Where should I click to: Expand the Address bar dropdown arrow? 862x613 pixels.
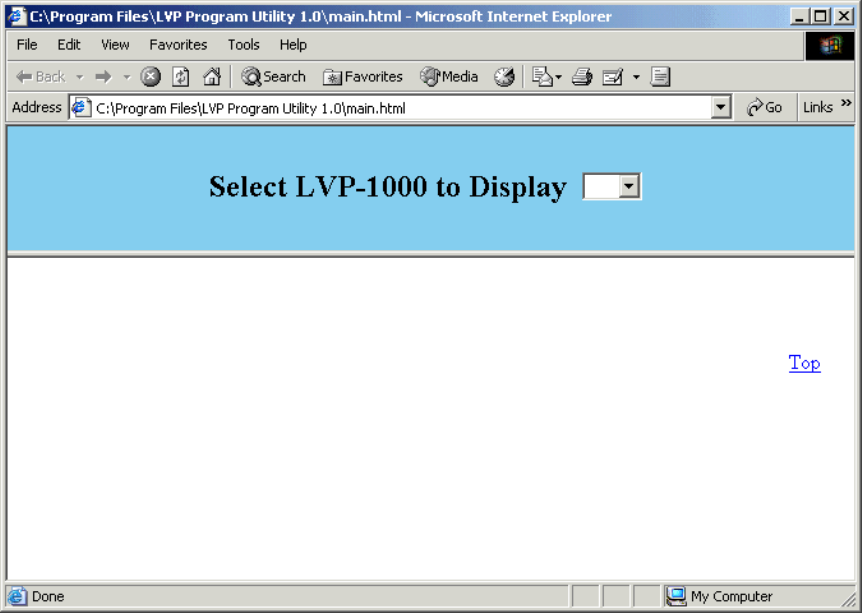[720, 108]
